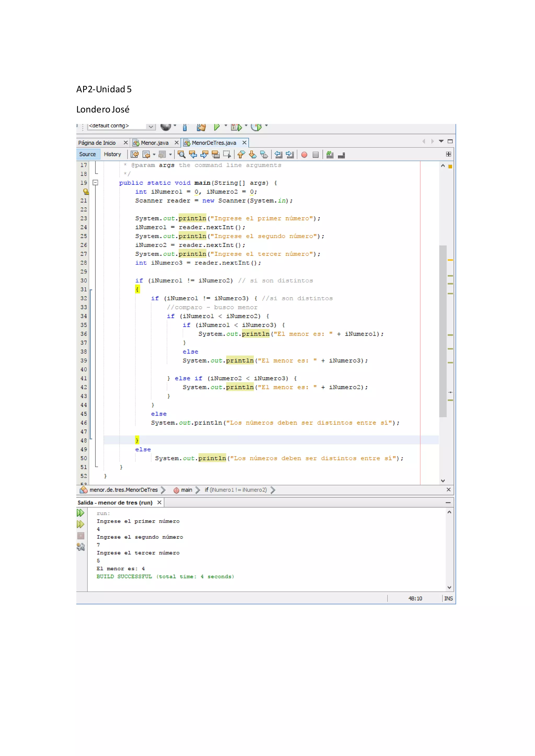Click the History view button
535x756 pixels.
pyautogui.click(x=112, y=154)
